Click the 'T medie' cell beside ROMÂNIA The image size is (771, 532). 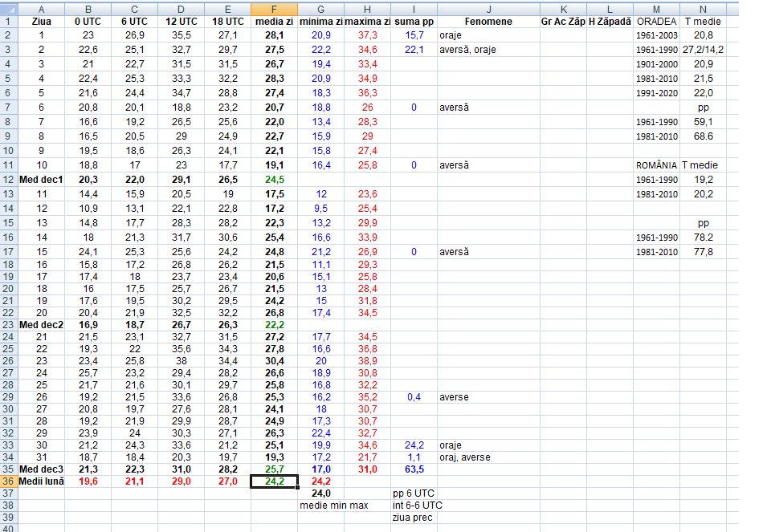(x=704, y=165)
